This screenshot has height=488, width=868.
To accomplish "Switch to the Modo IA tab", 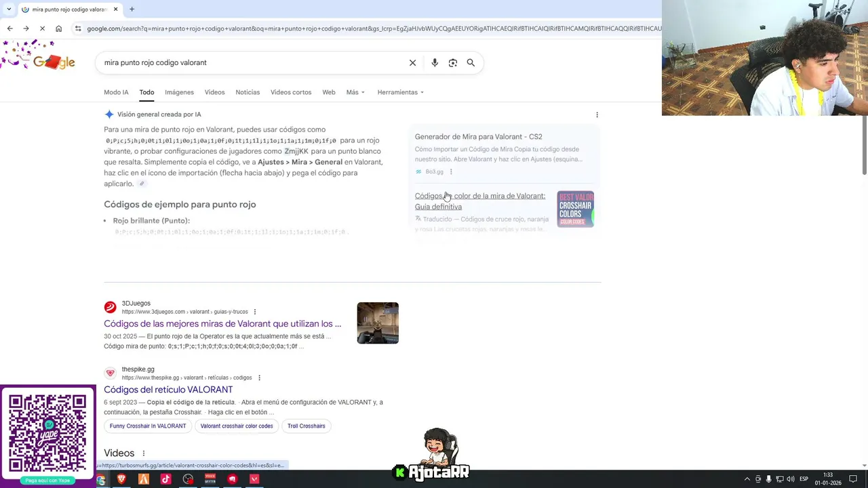I will 116,92.
